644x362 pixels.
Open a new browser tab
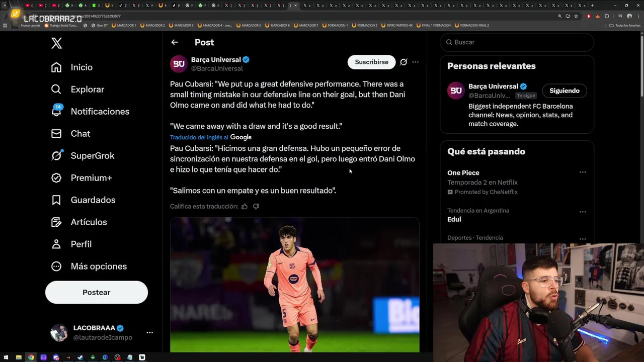pyautogui.click(x=592, y=6)
